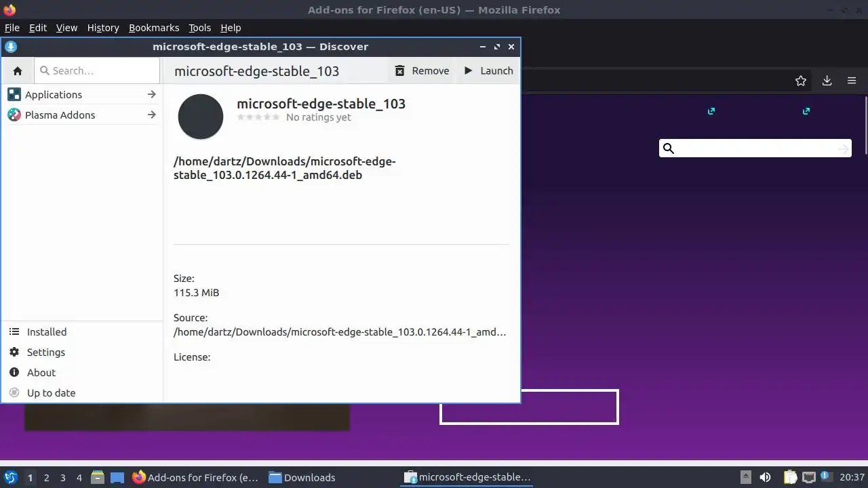
Task: Expand Applications using its arrow
Action: click(x=151, y=95)
